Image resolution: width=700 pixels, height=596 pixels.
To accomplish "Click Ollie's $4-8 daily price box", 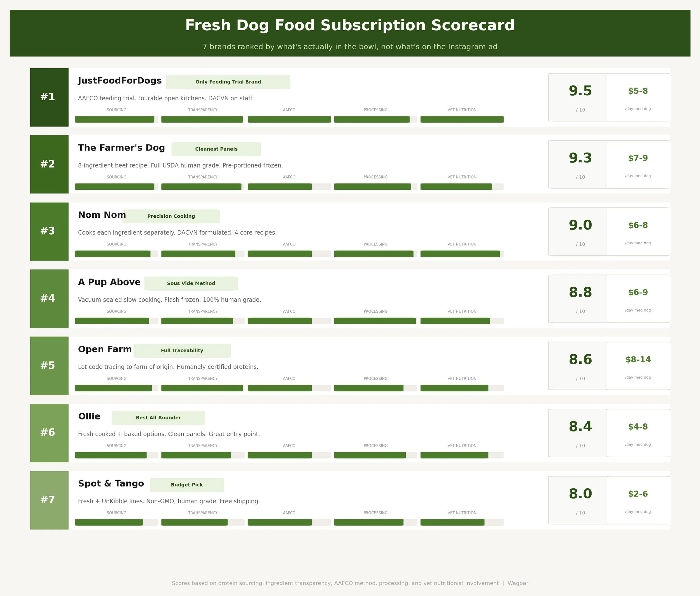I will 638,433.
